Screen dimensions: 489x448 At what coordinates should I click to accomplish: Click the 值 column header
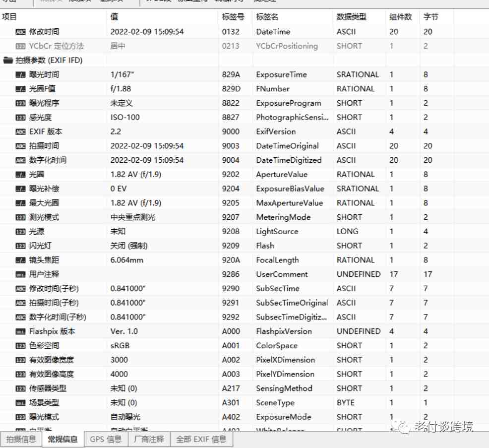tap(163, 17)
